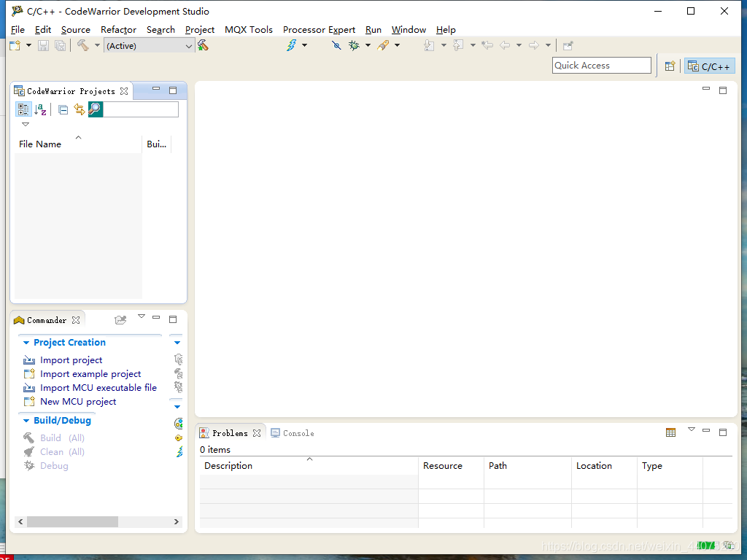Open the Processor Expert menu
This screenshot has width=747, height=560.
[320, 29]
